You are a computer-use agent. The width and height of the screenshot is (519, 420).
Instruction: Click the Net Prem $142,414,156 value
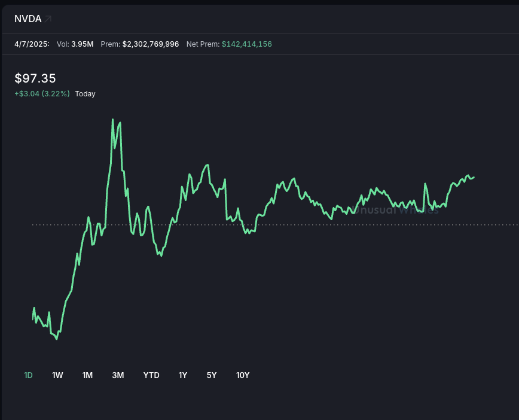(x=246, y=44)
